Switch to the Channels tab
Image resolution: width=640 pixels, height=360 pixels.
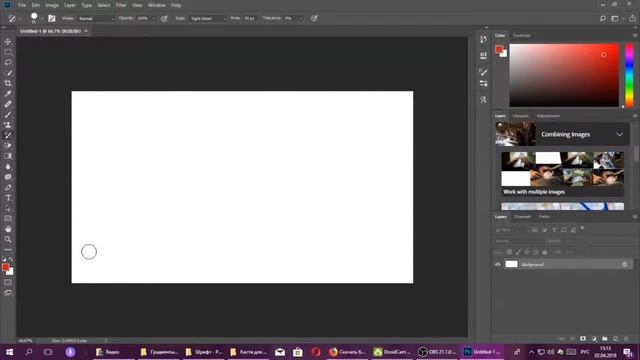point(522,217)
